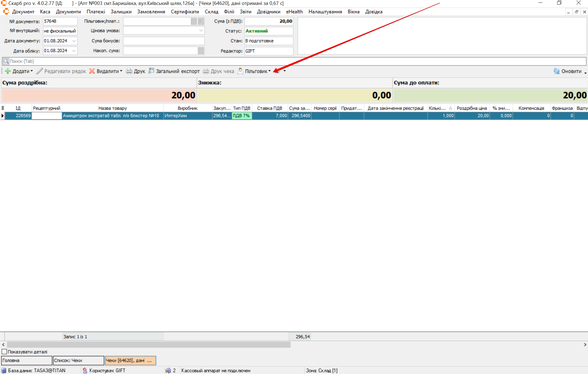
Task: Open the eHealth menu
Action: [x=294, y=12]
